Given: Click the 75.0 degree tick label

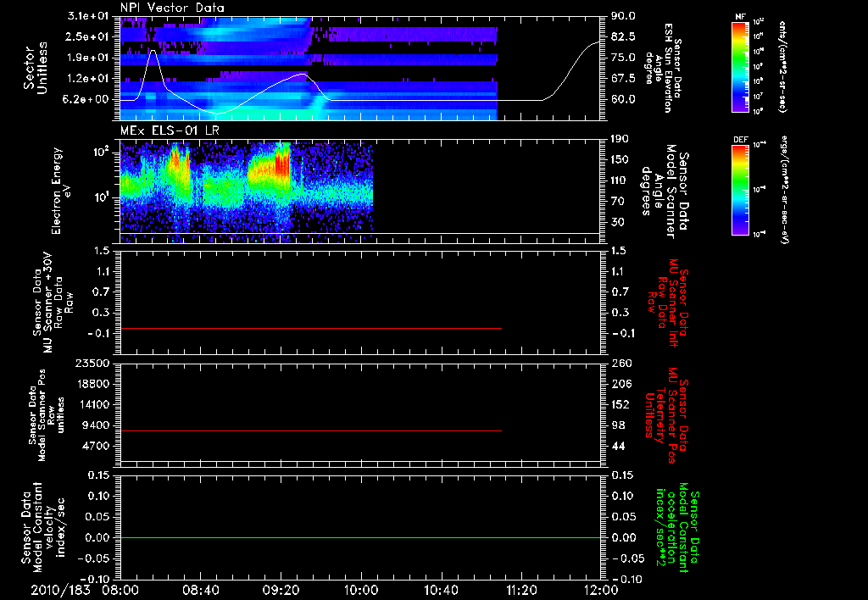Looking at the screenshot, I should [623, 58].
